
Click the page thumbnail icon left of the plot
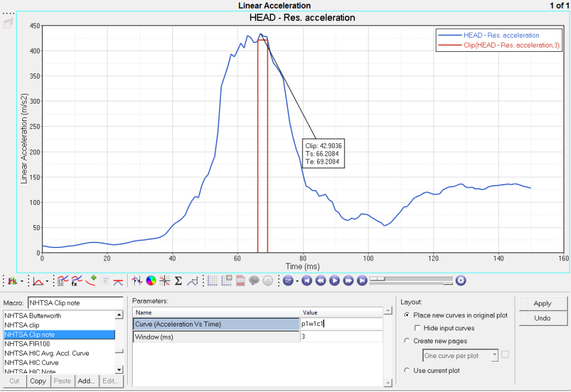point(8,23)
